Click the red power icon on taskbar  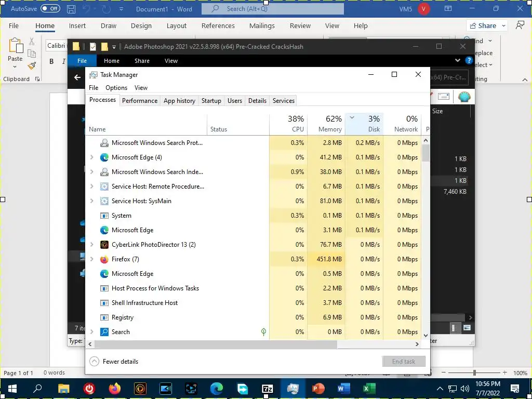(x=89, y=389)
